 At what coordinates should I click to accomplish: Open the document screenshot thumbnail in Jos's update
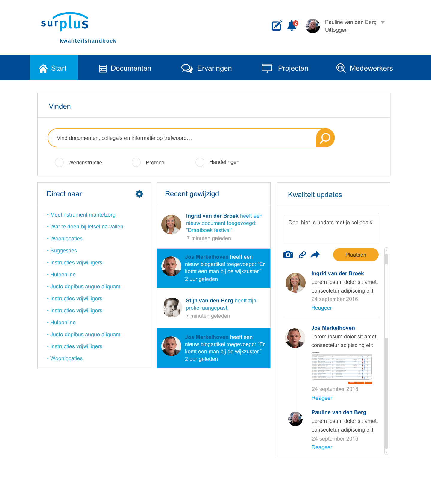[342, 368]
